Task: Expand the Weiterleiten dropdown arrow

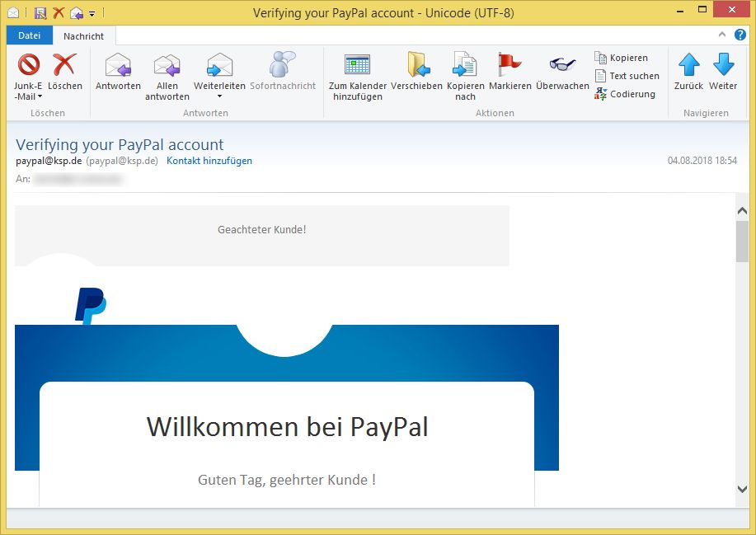Action: coord(220,96)
